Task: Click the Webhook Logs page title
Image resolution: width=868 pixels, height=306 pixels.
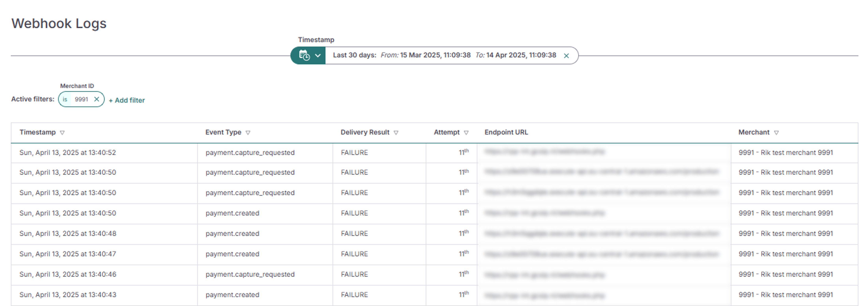Action: pyautogui.click(x=59, y=23)
